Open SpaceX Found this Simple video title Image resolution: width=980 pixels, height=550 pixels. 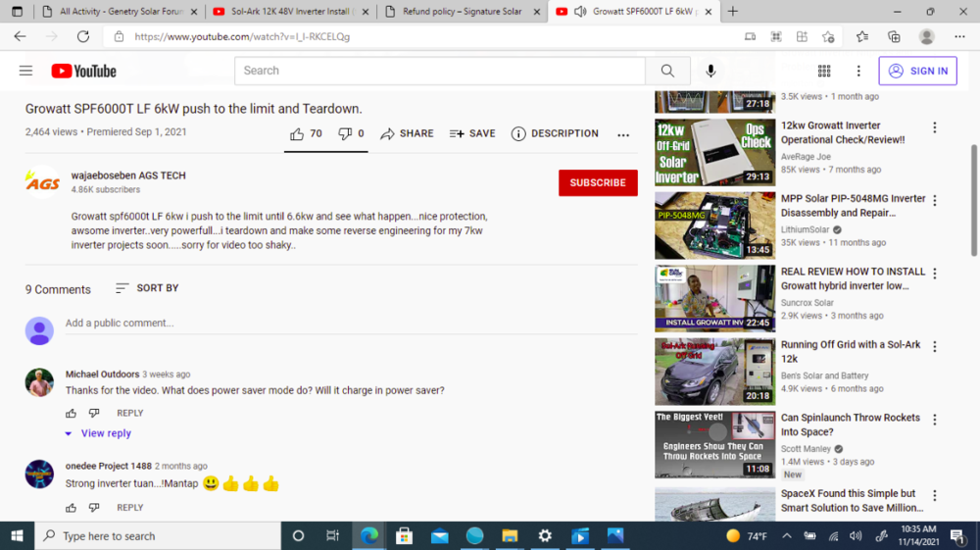852,501
